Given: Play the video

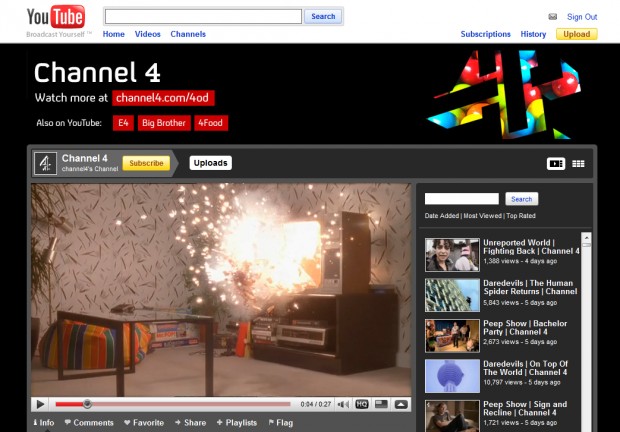Looking at the screenshot, I should [40, 404].
